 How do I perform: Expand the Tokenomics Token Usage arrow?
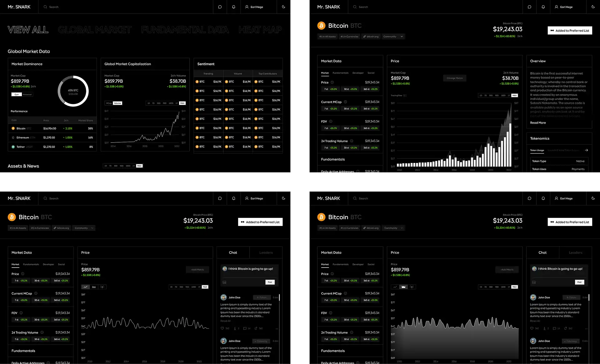click(586, 150)
